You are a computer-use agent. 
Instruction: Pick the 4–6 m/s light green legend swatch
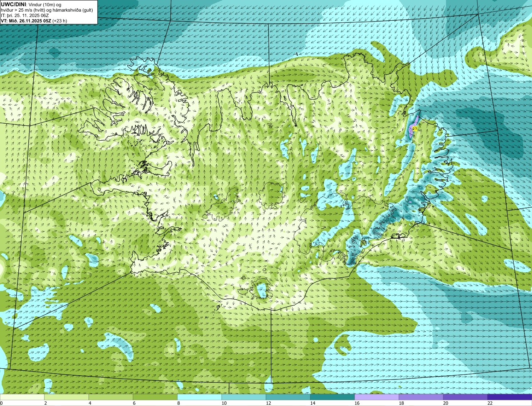pos(111,397)
